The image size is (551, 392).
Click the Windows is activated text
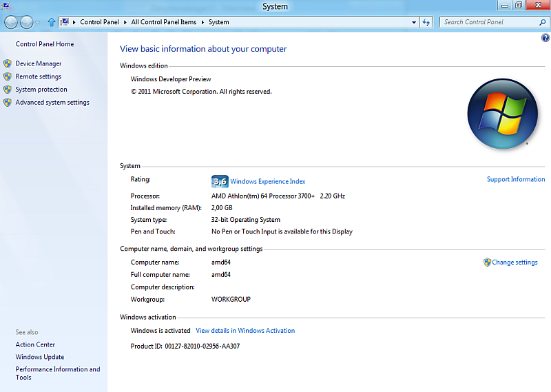(160, 331)
